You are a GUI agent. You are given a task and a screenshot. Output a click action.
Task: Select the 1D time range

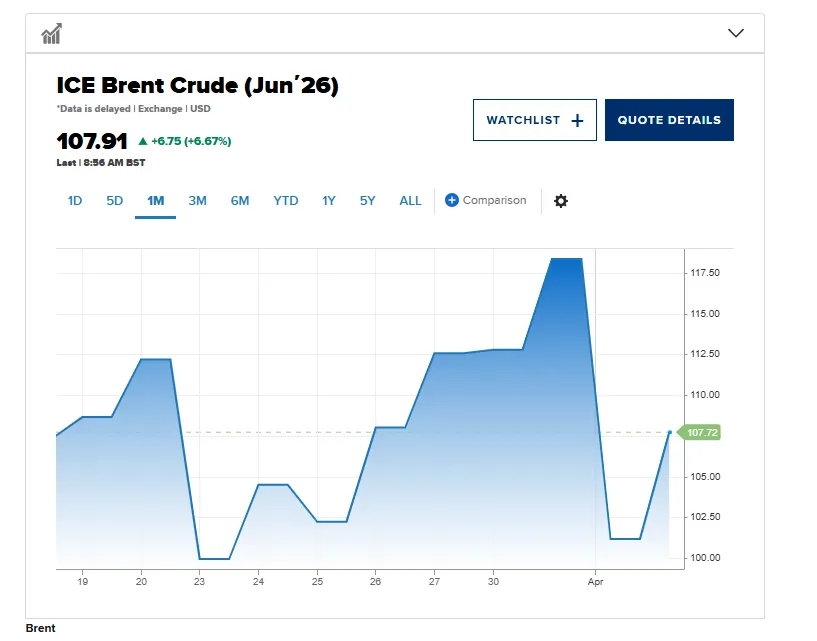click(75, 201)
